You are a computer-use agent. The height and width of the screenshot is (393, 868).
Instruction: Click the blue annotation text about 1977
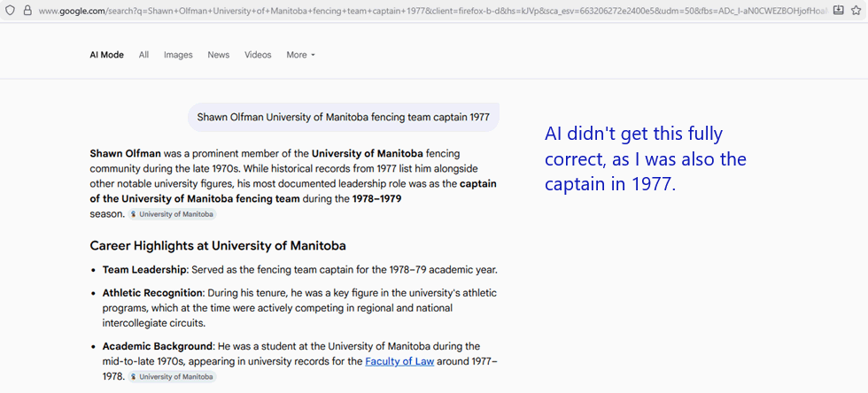(x=646, y=158)
